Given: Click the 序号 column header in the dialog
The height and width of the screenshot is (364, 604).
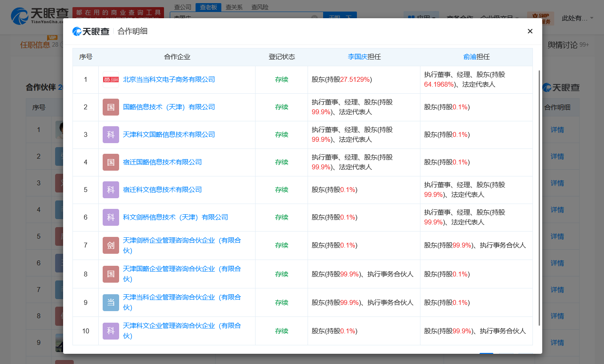Looking at the screenshot, I should point(86,57).
